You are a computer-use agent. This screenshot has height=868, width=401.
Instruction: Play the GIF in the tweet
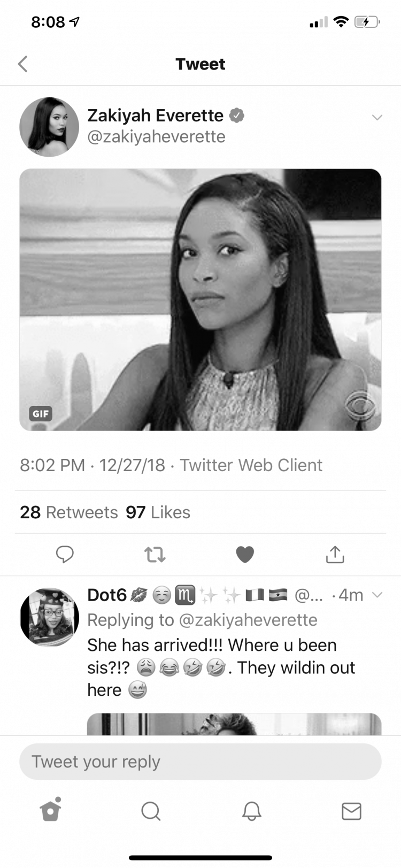[200, 299]
